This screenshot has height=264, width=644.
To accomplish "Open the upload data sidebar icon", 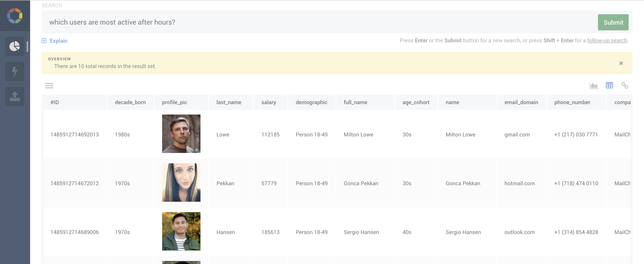I will coord(15,96).
